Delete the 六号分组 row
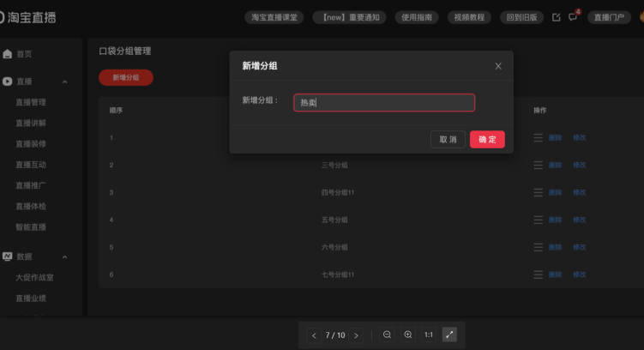The height and width of the screenshot is (350, 644). (556, 247)
